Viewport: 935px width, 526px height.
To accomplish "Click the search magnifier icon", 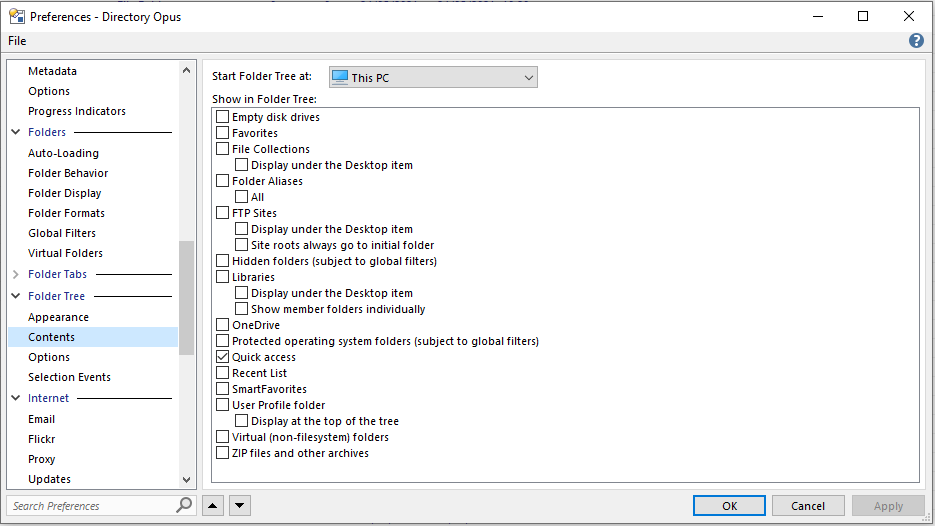I will 184,505.
